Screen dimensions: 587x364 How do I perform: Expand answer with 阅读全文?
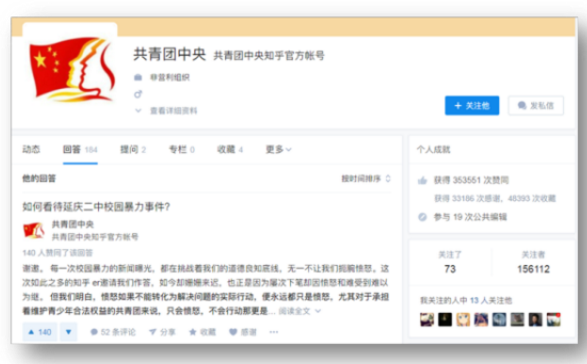pos(299,311)
